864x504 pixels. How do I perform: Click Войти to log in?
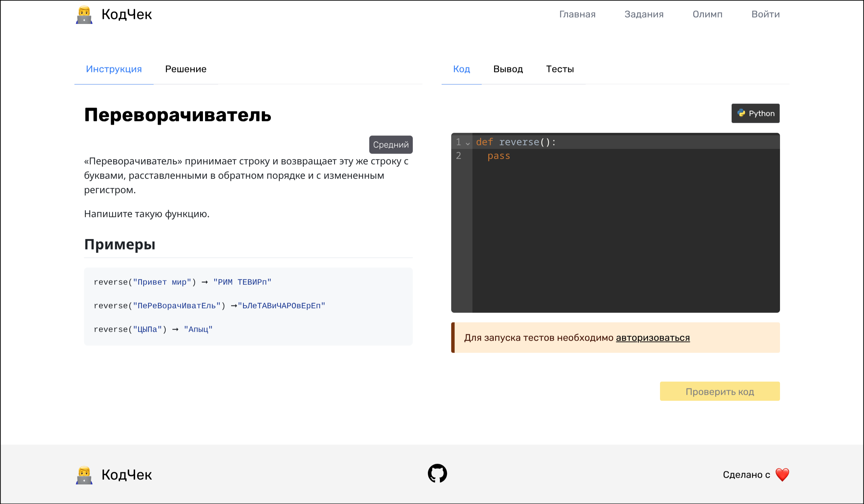(x=765, y=14)
